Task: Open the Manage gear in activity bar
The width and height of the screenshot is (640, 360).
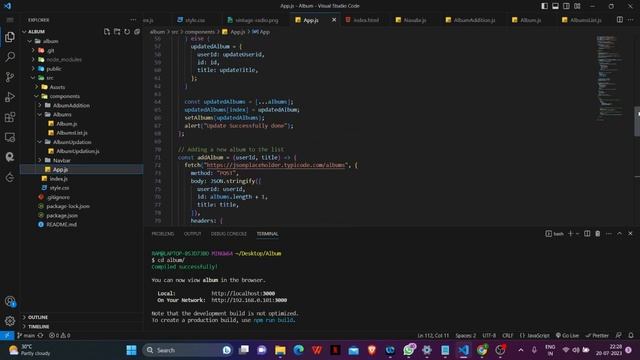Action: click(x=10, y=321)
